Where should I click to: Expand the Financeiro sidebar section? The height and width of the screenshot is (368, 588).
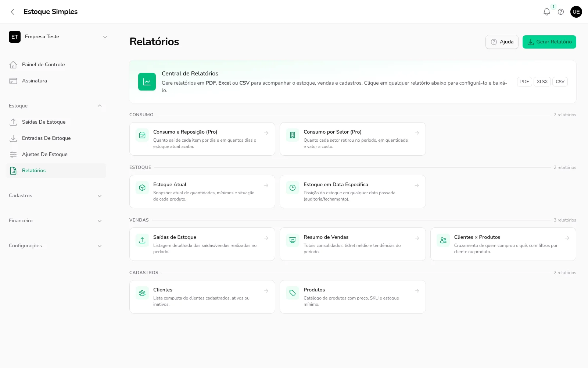56,221
